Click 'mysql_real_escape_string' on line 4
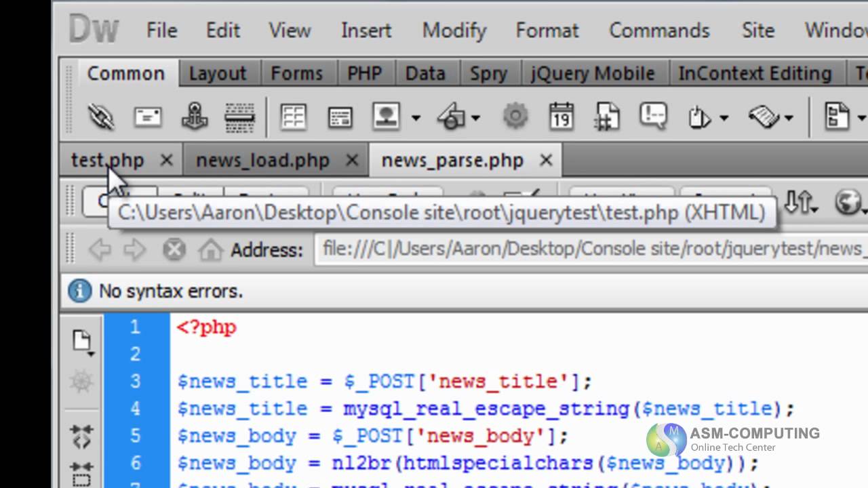This screenshot has width=868, height=488. pyautogui.click(x=486, y=409)
